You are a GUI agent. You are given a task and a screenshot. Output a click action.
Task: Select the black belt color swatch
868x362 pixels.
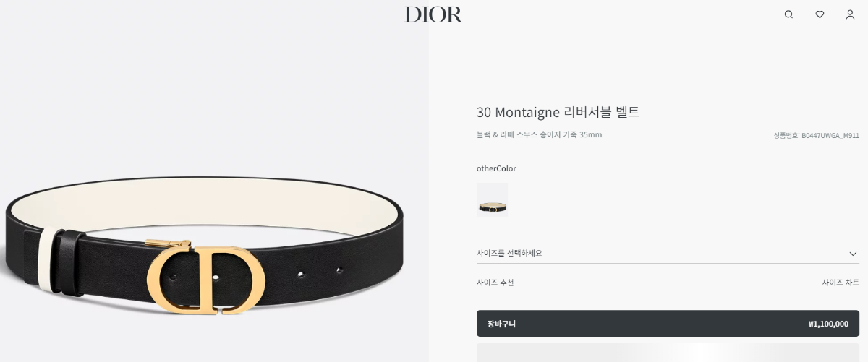(492, 199)
